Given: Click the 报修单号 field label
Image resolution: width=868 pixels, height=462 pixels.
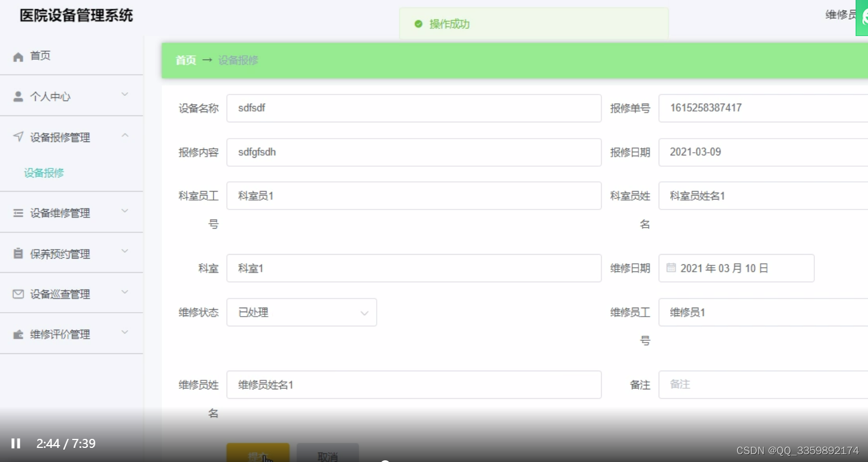Looking at the screenshot, I should click(630, 108).
